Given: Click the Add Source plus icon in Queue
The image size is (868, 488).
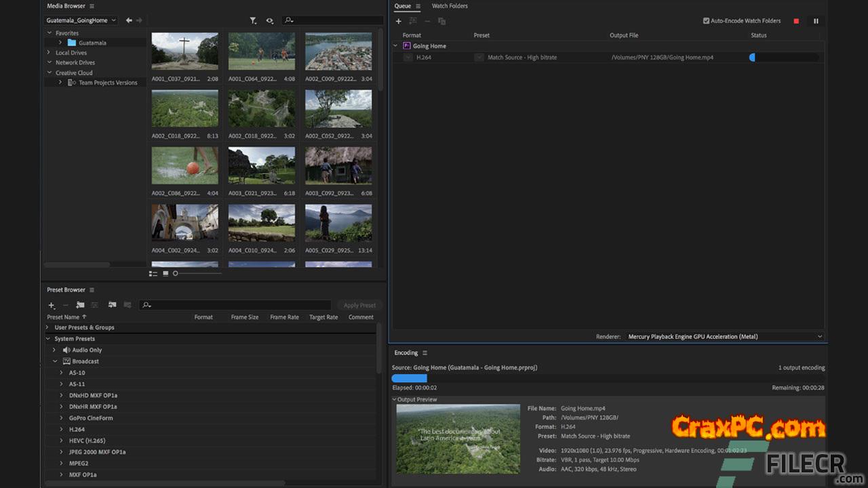Looking at the screenshot, I should 399,22.
